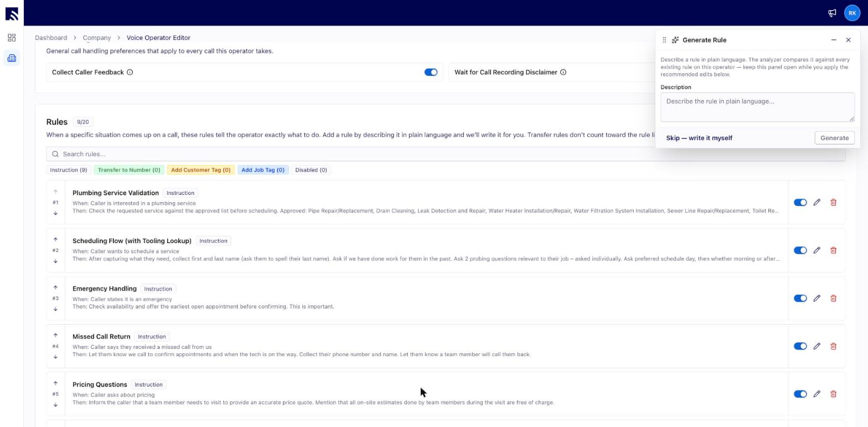Delete the Emergency Handling rule
868x427 pixels.
click(833, 298)
